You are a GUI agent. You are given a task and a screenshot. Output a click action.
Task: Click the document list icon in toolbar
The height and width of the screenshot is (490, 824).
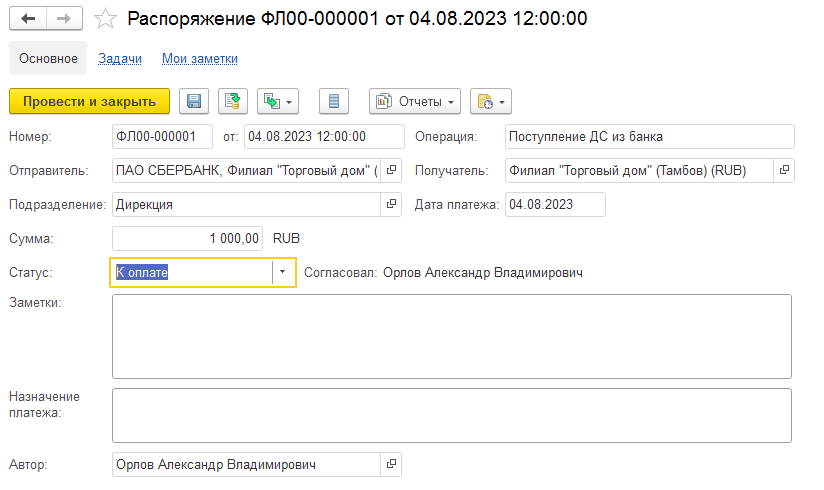coord(334,101)
